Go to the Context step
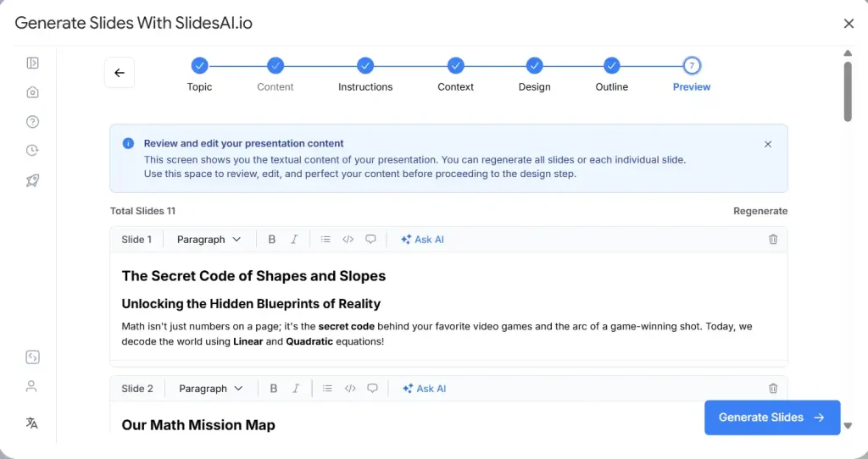Screen dimensions: 868x459 point(455,75)
